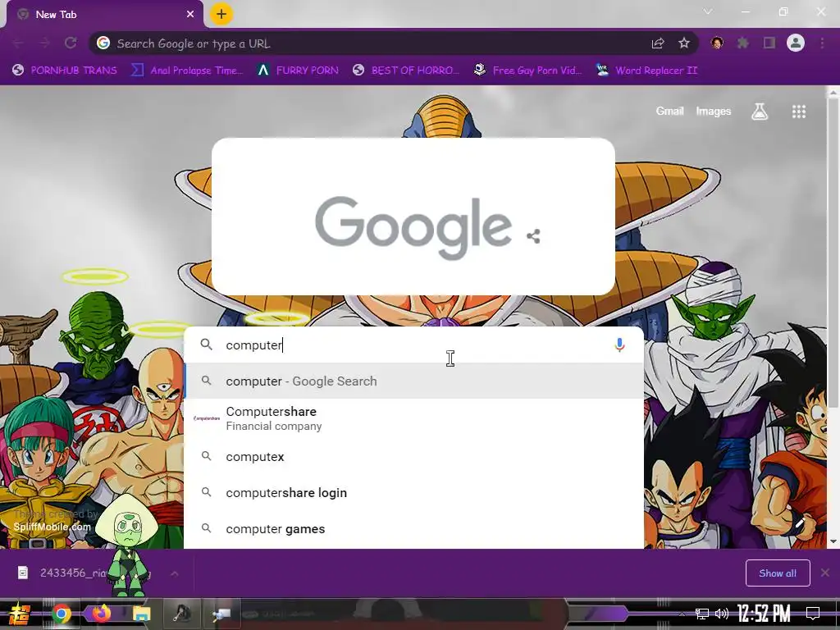The height and width of the screenshot is (630, 840).
Task: Open the Chrome three-dot menu
Action: pyautogui.click(x=822, y=43)
